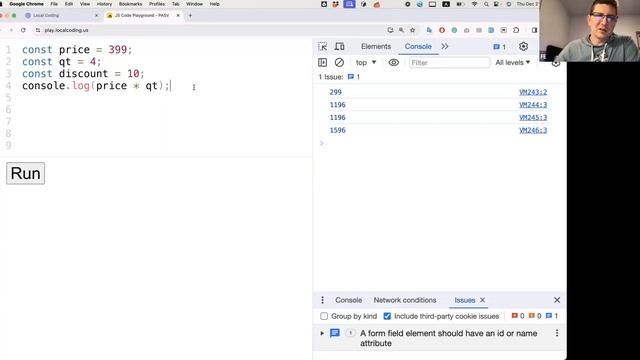The height and width of the screenshot is (360, 640).
Task: Open the Network conditions tab
Action: point(405,300)
